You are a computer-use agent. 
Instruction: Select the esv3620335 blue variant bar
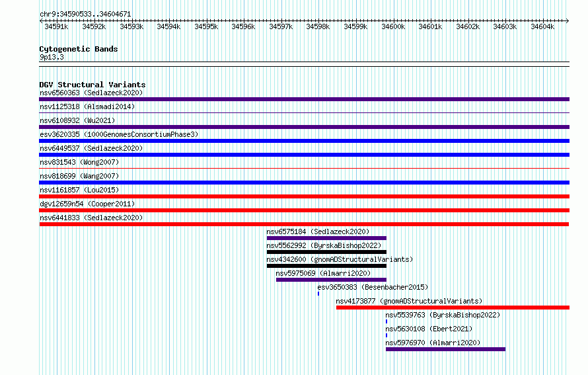pyautogui.click(x=304, y=141)
